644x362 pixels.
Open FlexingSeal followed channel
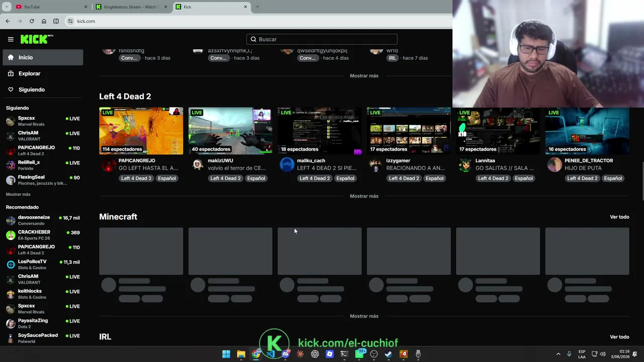pyautogui.click(x=43, y=180)
